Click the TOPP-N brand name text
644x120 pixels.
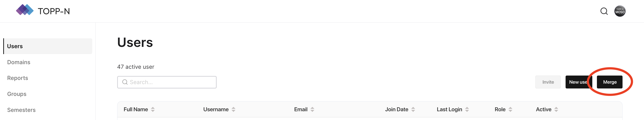click(54, 11)
